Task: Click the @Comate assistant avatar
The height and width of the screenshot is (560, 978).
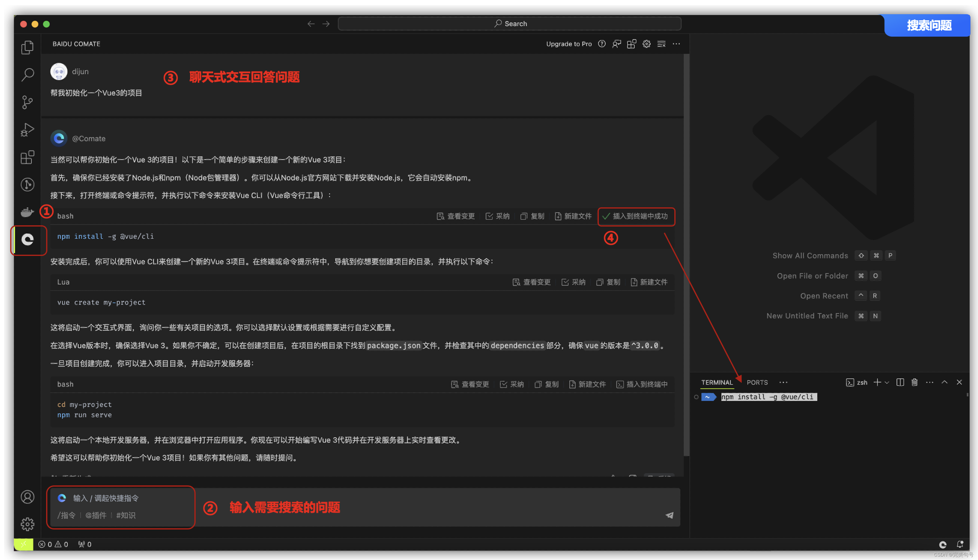Action: tap(59, 138)
